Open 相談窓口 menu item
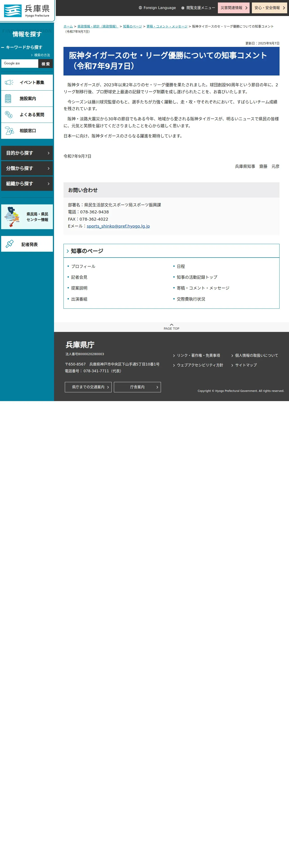This screenshot has height=868, width=289. tap(27, 131)
